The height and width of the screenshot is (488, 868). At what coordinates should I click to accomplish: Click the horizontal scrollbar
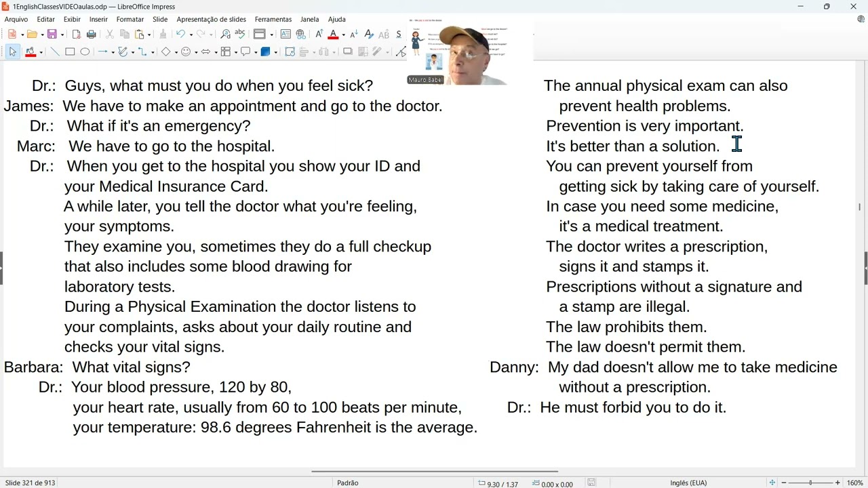434,471
